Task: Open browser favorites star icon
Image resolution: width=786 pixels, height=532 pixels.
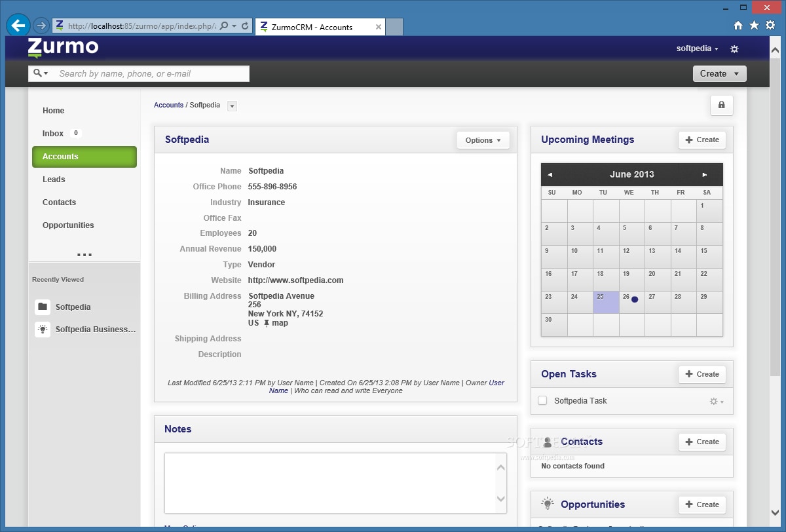Action: pos(754,26)
